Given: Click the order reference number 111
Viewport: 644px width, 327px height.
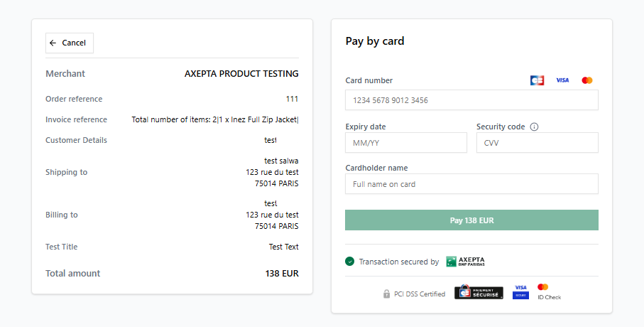Looking at the screenshot, I should coord(292,99).
